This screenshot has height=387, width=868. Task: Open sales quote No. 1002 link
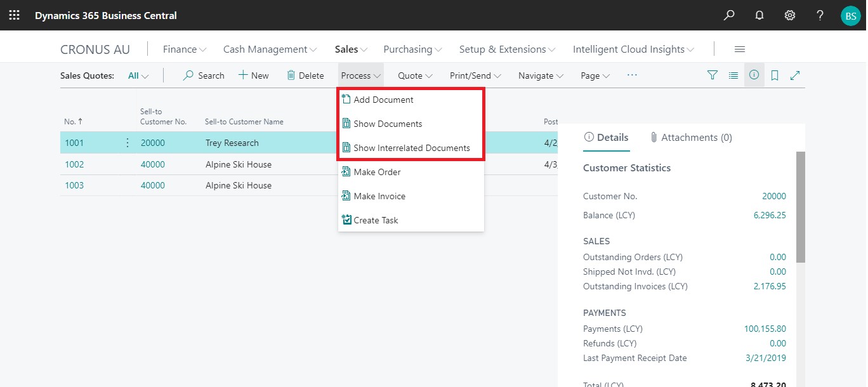[74, 164]
